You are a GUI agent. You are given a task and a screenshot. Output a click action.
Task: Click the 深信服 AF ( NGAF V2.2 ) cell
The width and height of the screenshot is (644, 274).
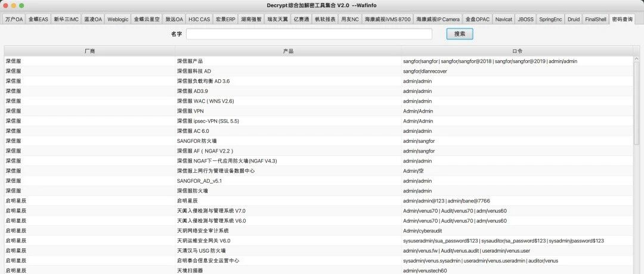coord(289,151)
